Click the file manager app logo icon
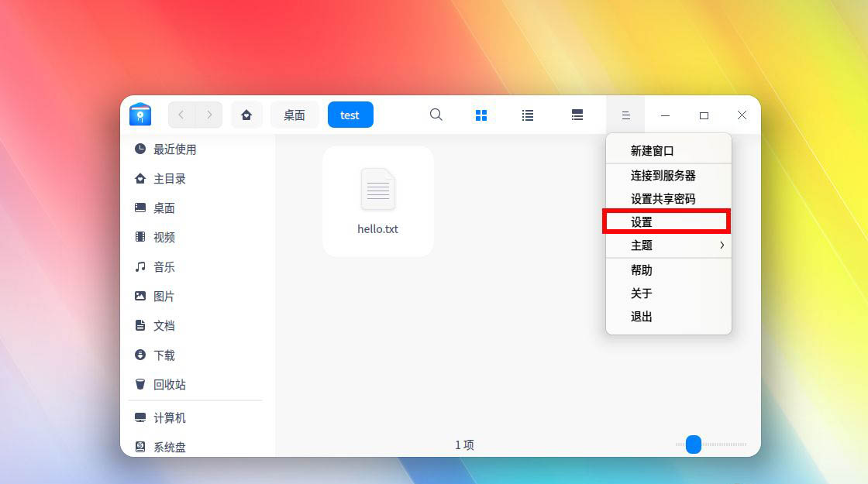 140,115
